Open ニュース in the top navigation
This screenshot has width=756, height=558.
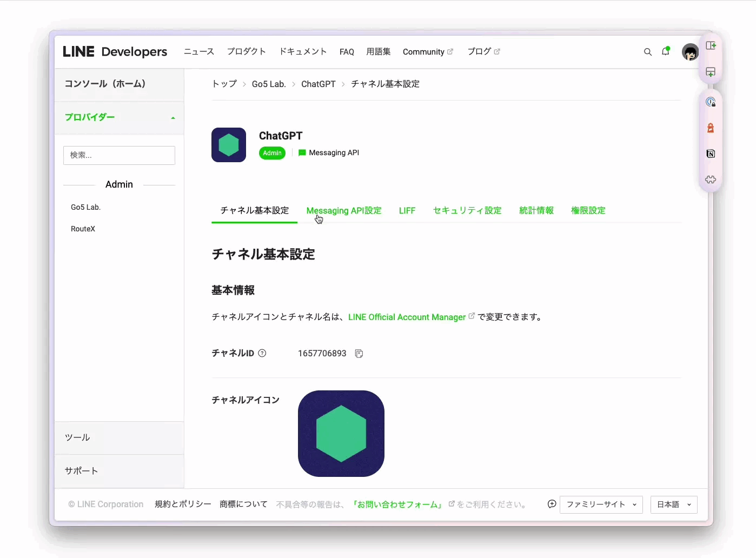tap(199, 51)
